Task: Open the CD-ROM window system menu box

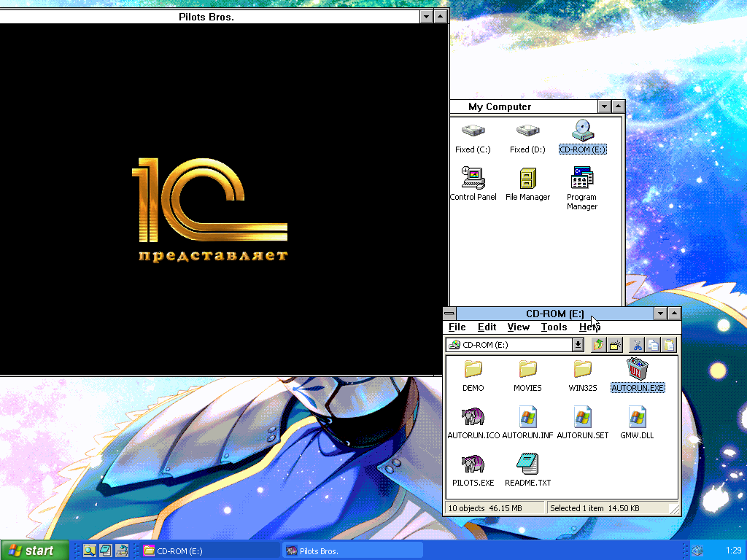Action: 449,314
